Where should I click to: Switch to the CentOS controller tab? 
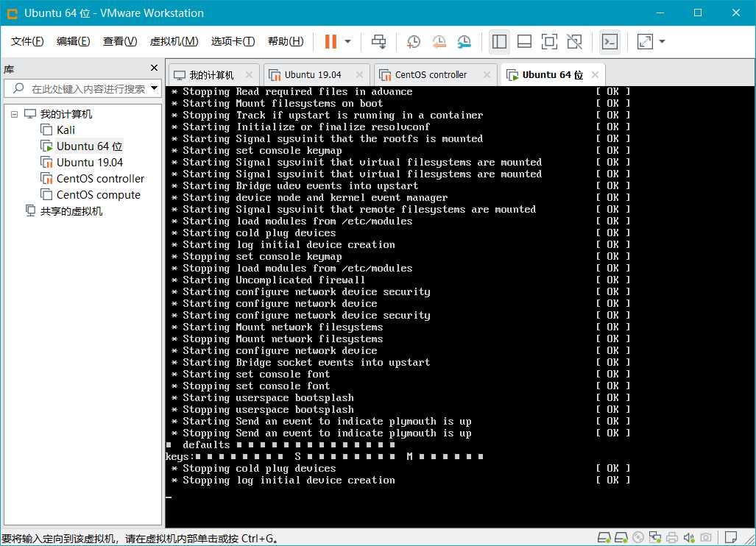(x=431, y=75)
